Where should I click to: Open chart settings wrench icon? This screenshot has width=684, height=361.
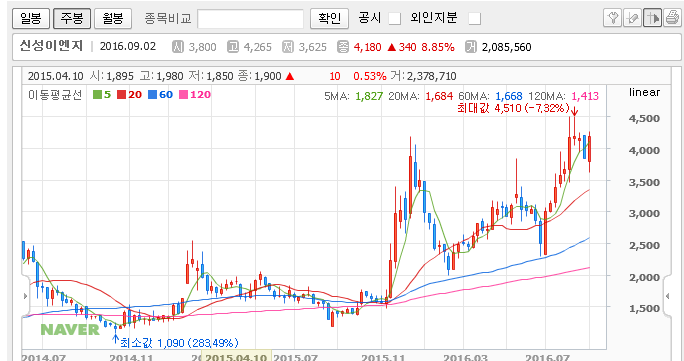(612, 18)
